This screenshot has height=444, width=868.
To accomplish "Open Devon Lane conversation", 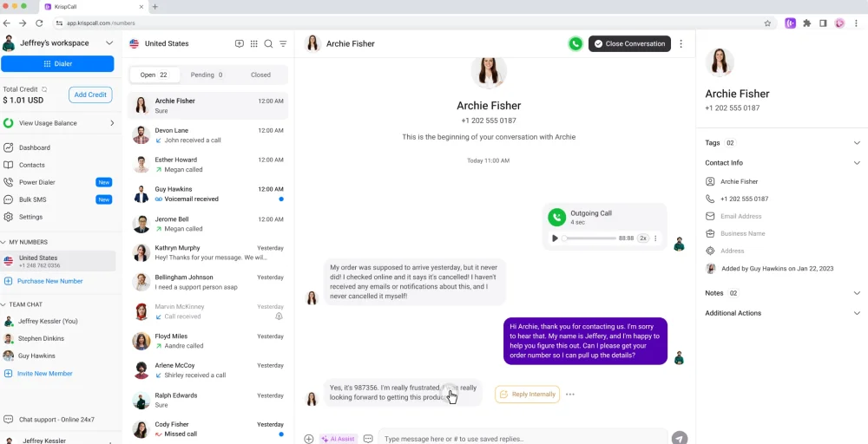I will click(208, 135).
